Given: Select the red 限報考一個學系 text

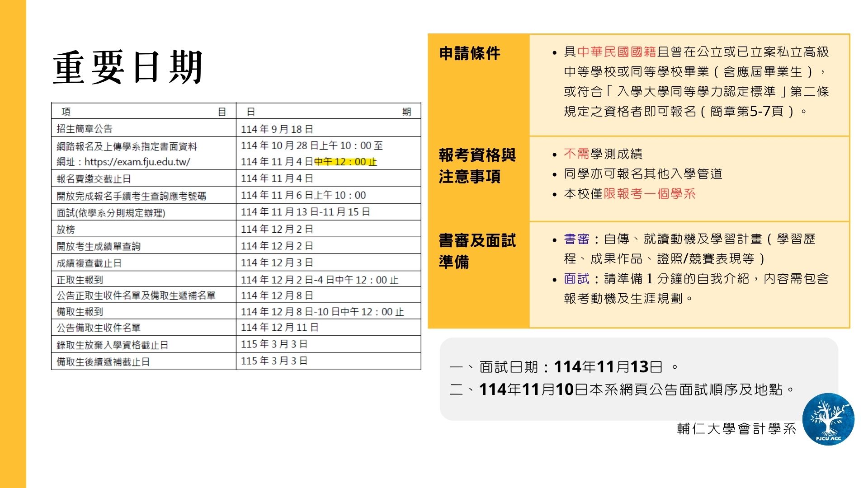Looking at the screenshot, I should tap(650, 194).
